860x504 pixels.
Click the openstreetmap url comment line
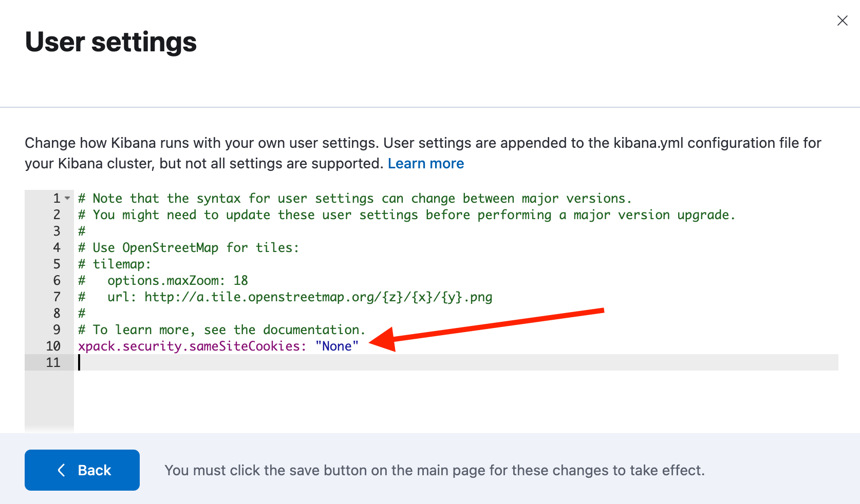tap(285, 297)
